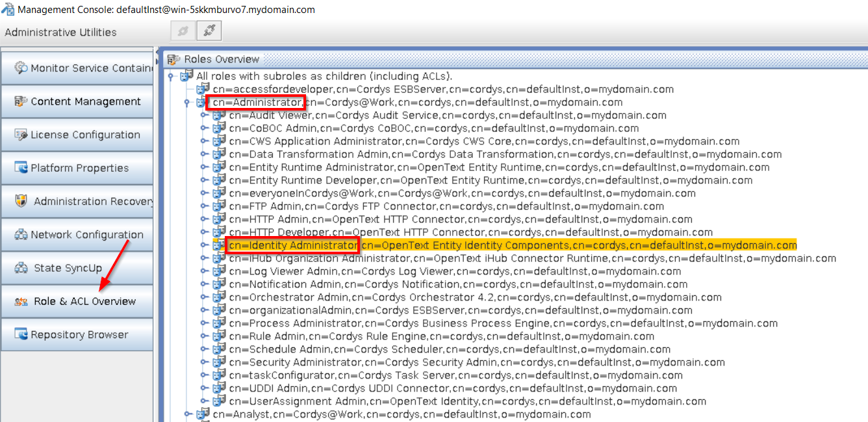Click the Management Console title bar icon
Viewport: 868px width, 422px height.
(8, 9)
